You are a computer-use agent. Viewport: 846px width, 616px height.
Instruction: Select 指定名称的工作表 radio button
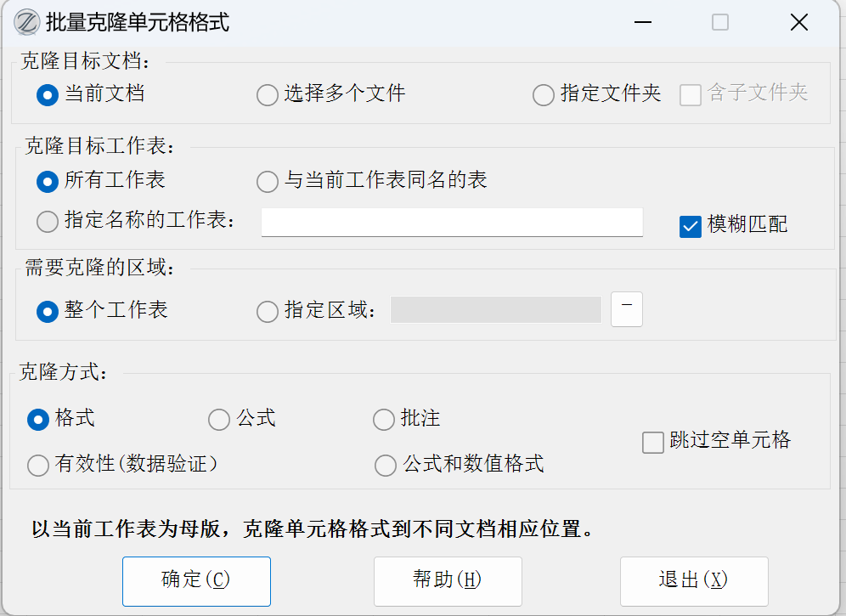(48, 222)
